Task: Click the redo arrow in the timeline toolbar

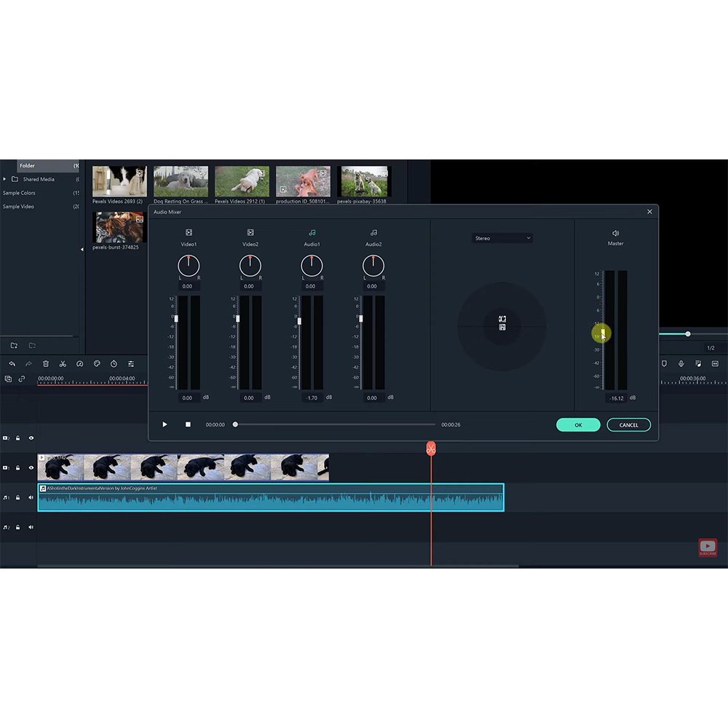Action: (x=29, y=364)
